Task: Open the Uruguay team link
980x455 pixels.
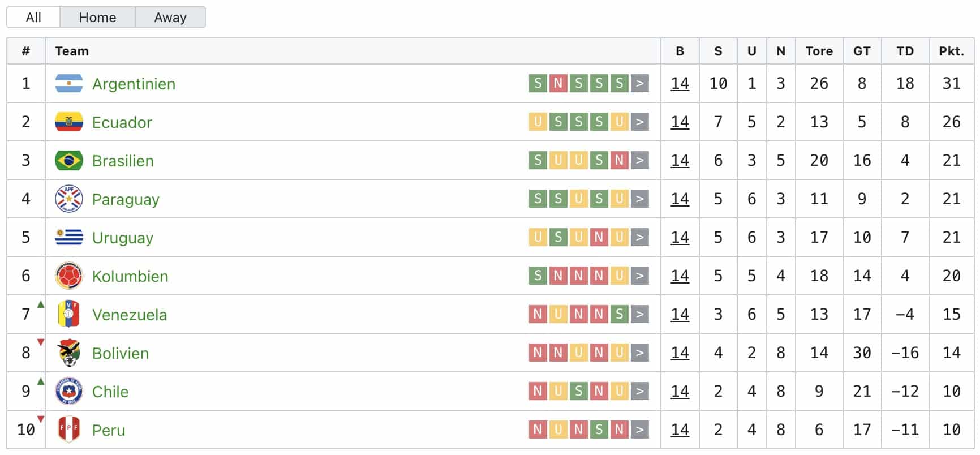Action: (x=122, y=238)
